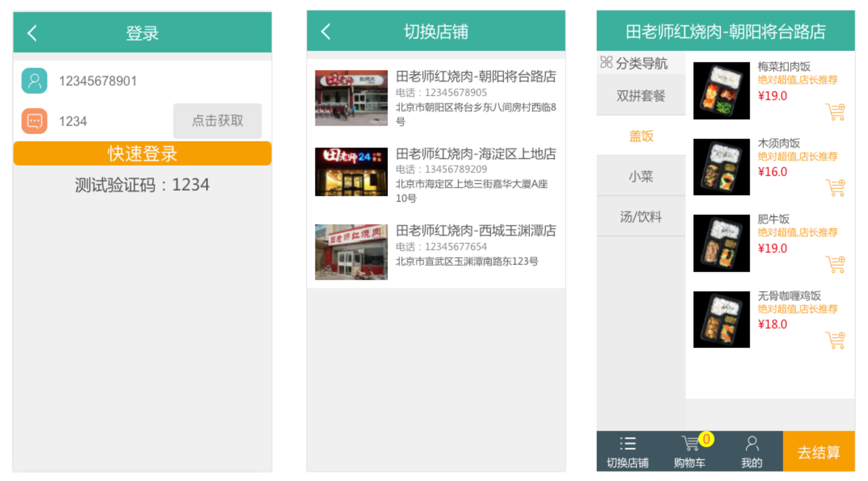Screen dimensions: 868x481
Task: Click price ¥16.0 of 木须肉饭
Action: click(773, 172)
